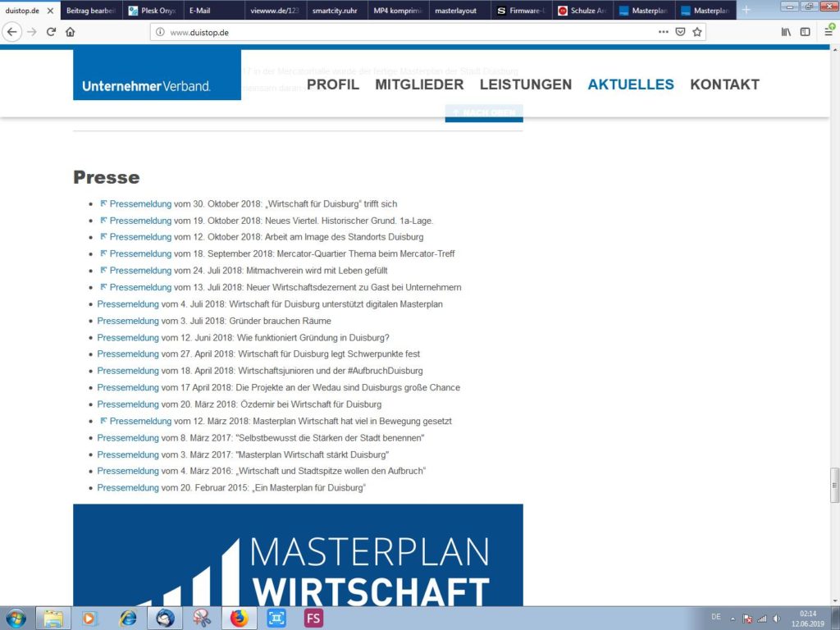Bookmark this page with the star

coord(697,32)
